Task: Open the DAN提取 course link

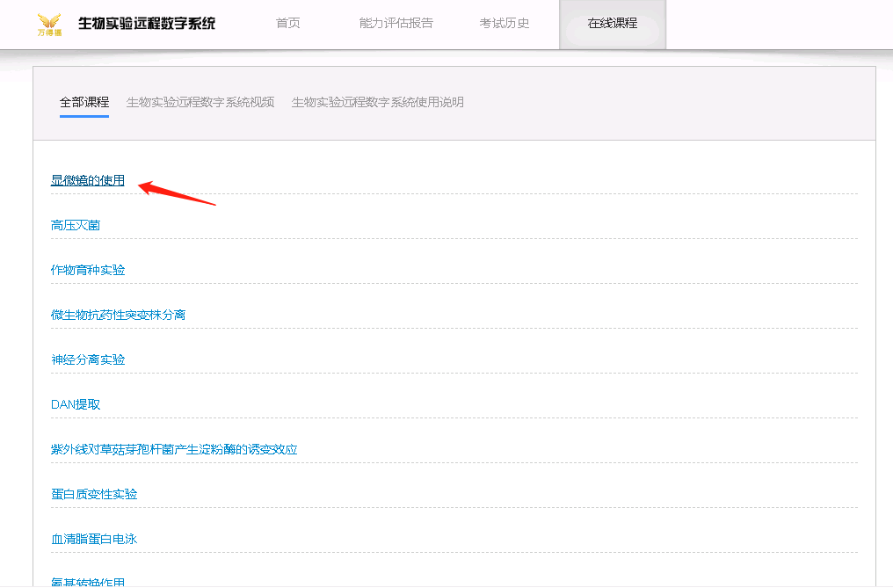Action: 76,404
